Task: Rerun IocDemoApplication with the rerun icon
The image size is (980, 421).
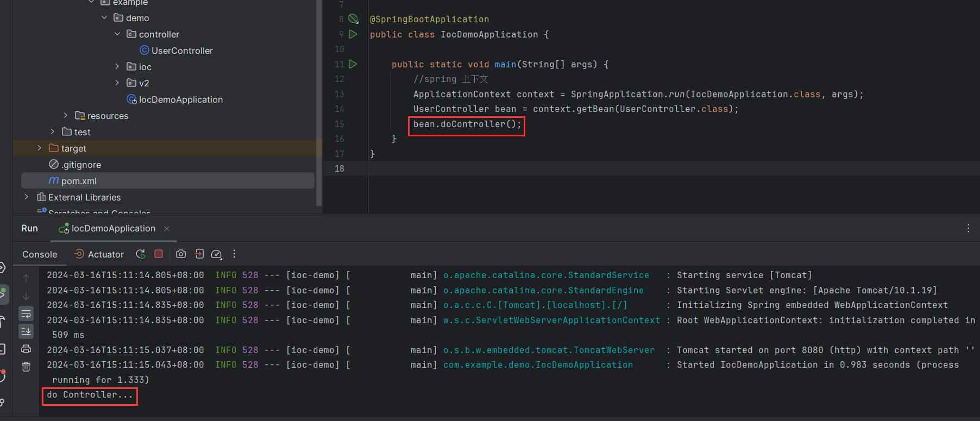Action: pos(141,254)
